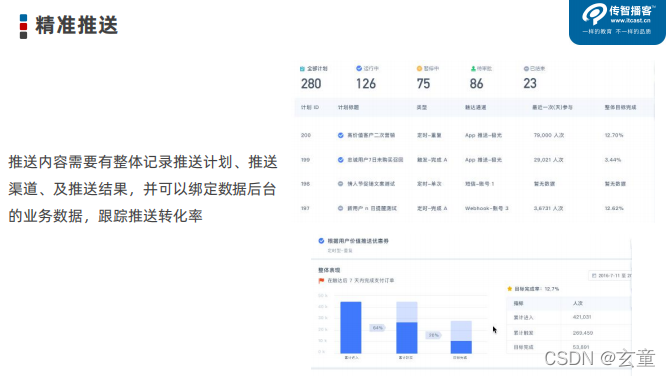Image resolution: width=671 pixels, height=377 pixels.
Task: Select the all-plans tab showing 280
Action: click(314, 77)
